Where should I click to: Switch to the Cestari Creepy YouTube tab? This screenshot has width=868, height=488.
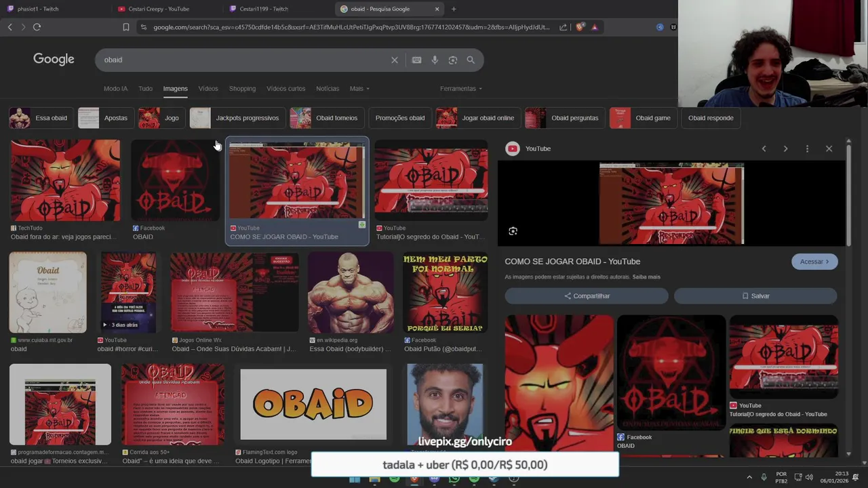[166, 9]
